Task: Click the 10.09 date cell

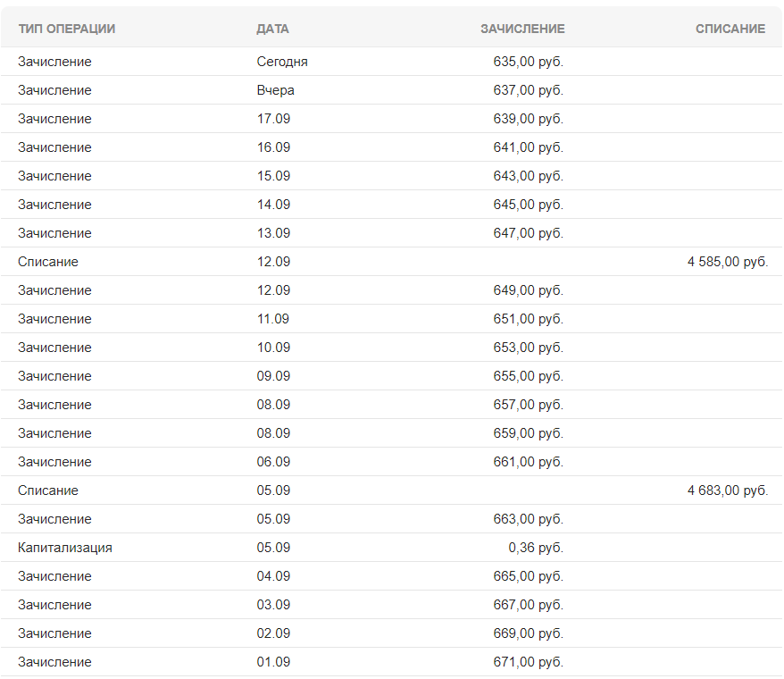Action: 273,348
